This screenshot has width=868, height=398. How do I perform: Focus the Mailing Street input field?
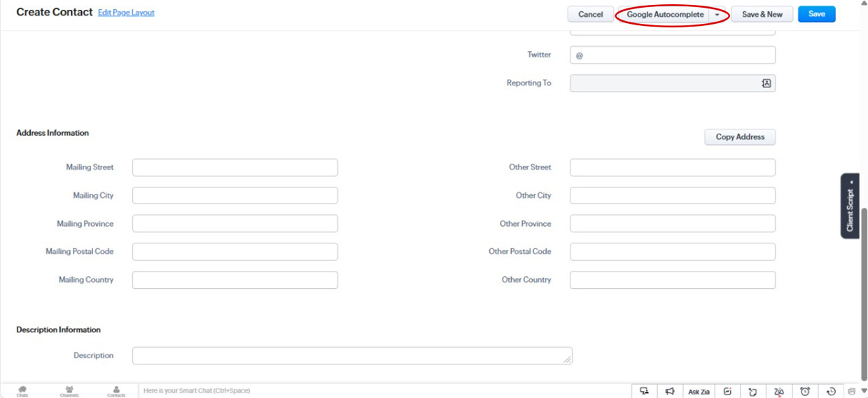click(x=234, y=168)
